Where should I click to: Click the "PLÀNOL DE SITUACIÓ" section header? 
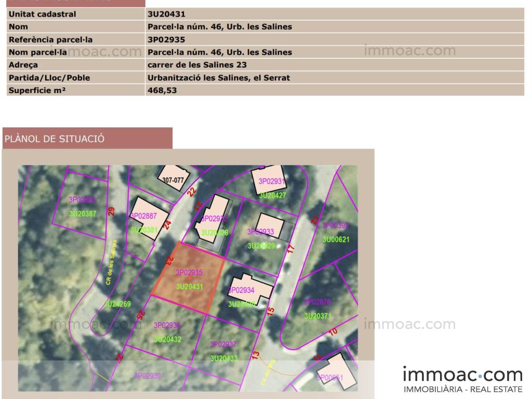(87, 138)
